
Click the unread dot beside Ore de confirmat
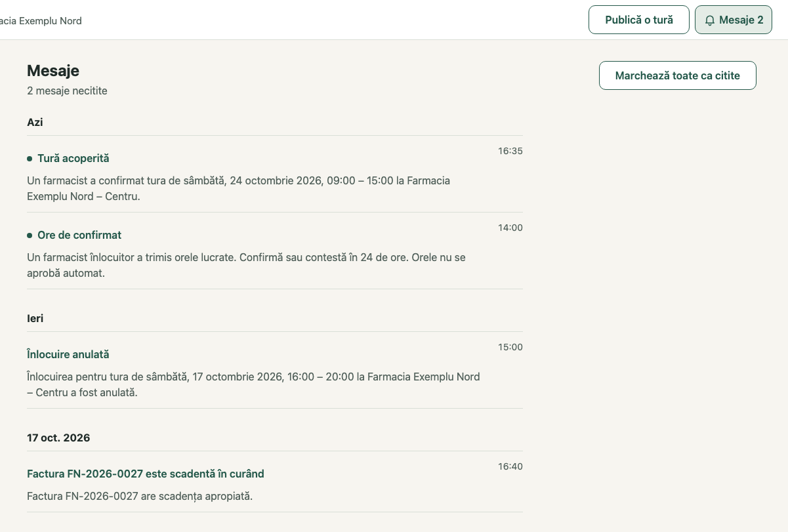30,235
